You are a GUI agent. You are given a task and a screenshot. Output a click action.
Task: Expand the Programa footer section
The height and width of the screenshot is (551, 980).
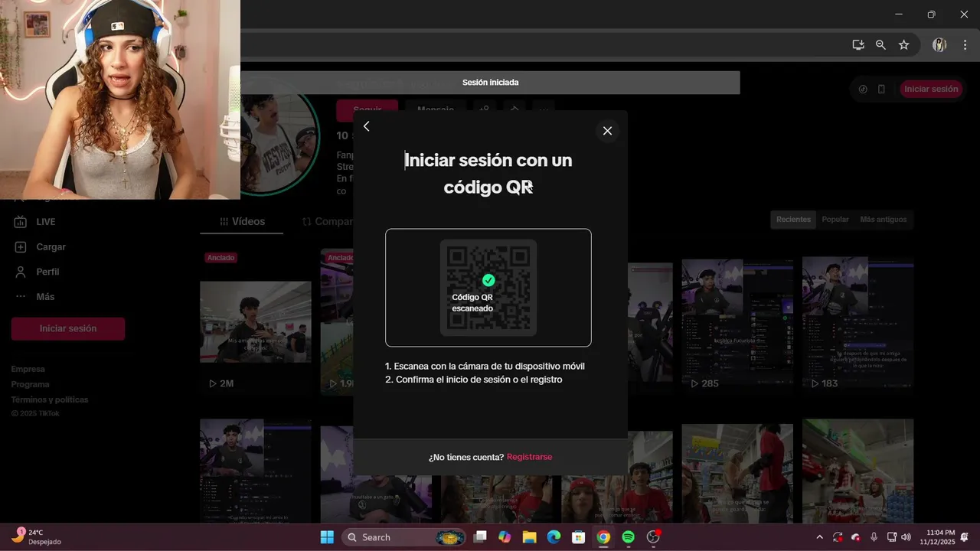coord(31,384)
